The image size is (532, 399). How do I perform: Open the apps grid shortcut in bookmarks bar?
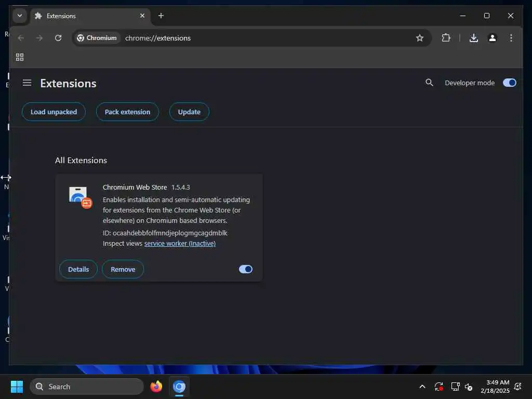click(x=20, y=57)
